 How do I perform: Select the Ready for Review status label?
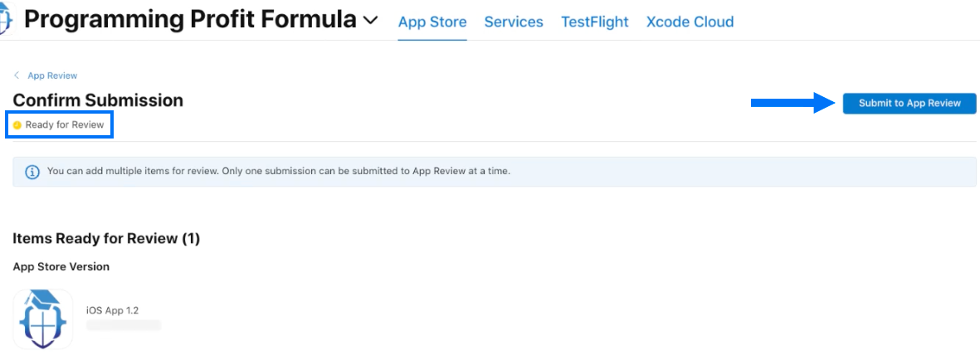tap(65, 125)
